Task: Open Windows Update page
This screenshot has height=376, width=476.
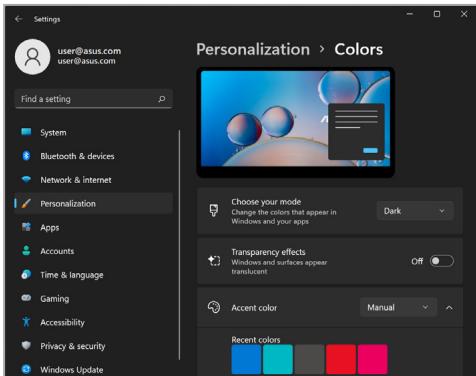Action: (x=94, y=369)
